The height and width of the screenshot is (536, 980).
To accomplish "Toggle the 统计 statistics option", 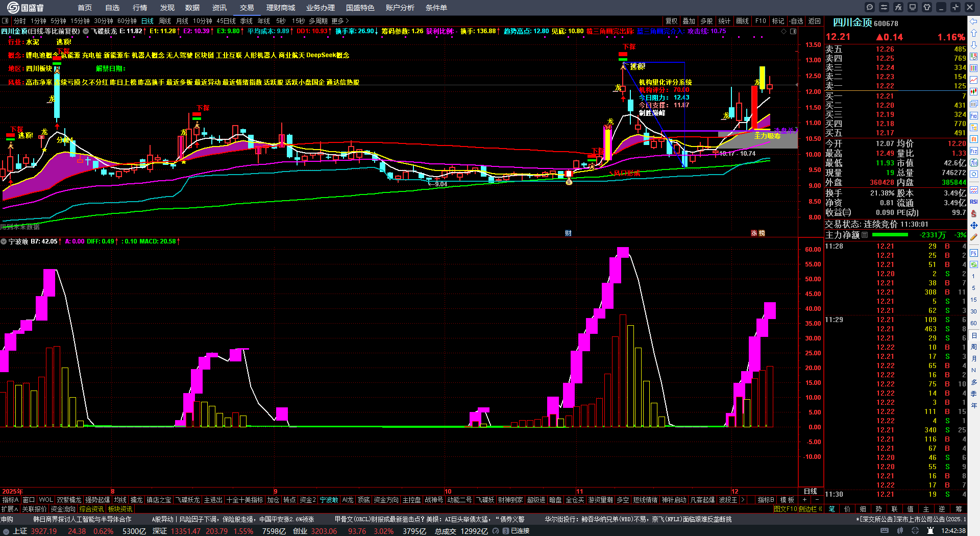I will coord(724,21).
